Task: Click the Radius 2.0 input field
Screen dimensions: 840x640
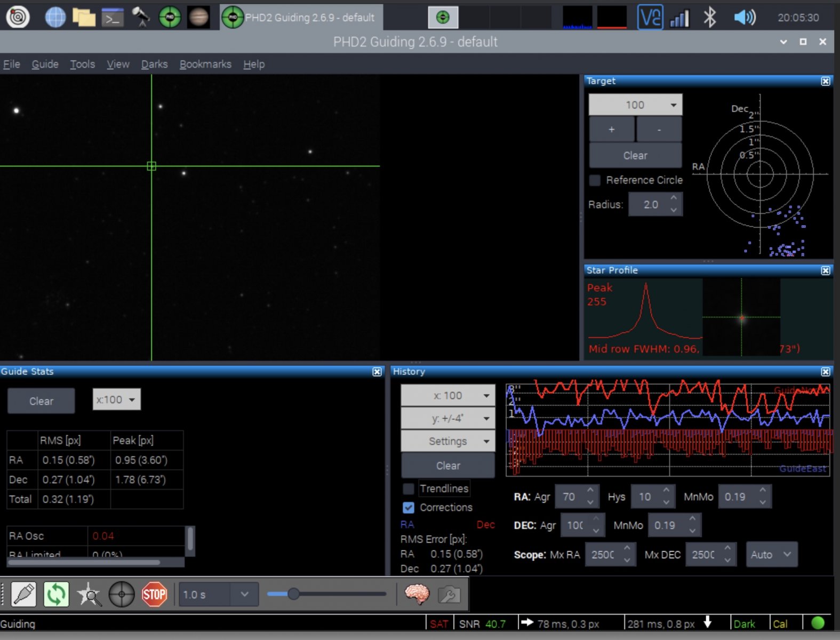Action: pos(650,204)
